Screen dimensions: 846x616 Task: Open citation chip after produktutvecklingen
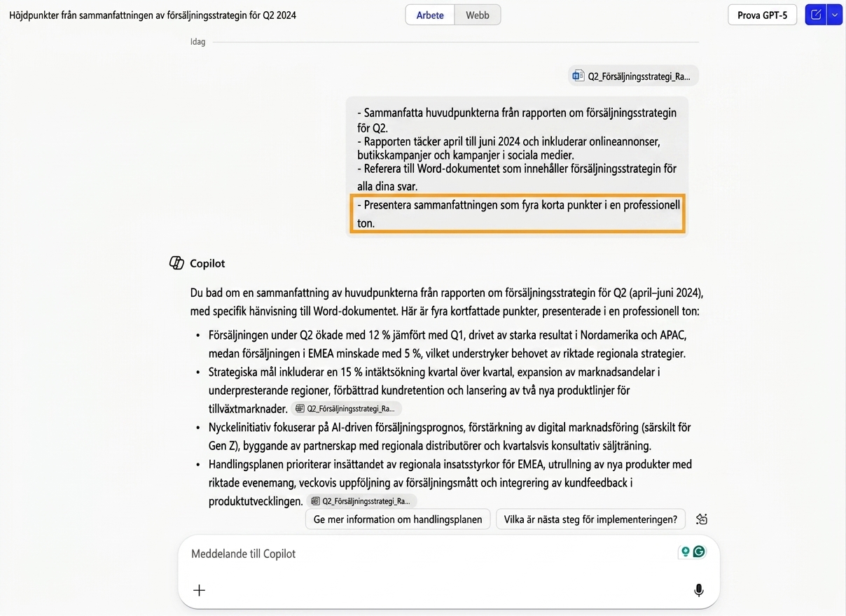pos(361,501)
